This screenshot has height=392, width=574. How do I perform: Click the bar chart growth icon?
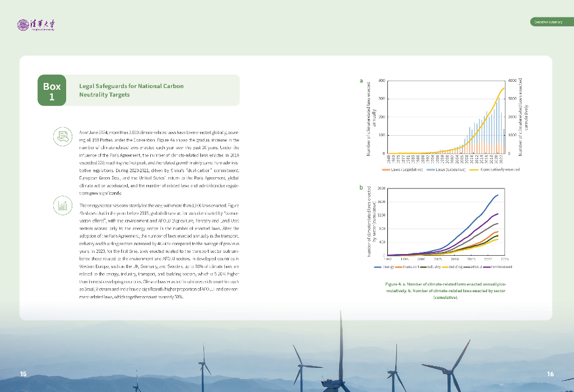coord(63,205)
